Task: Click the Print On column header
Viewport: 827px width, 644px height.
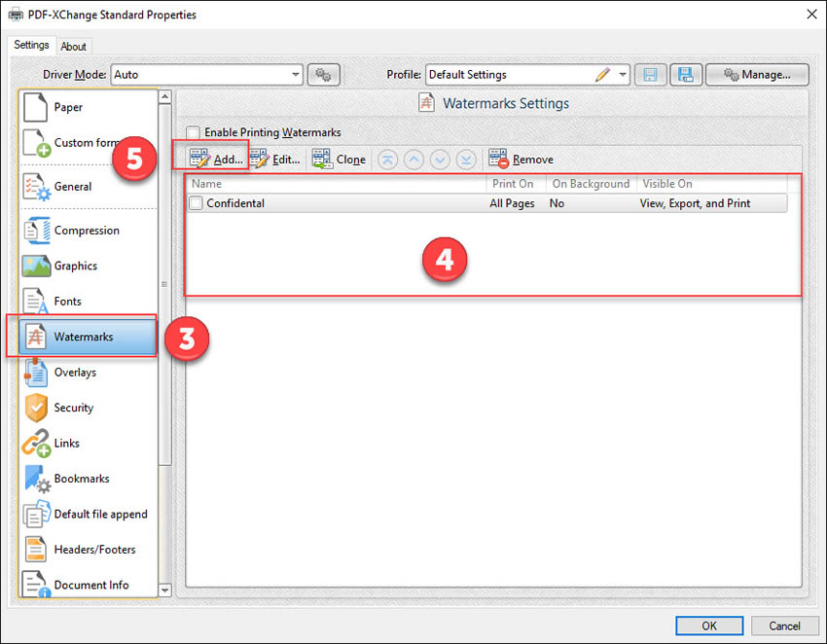Action: click(x=516, y=184)
